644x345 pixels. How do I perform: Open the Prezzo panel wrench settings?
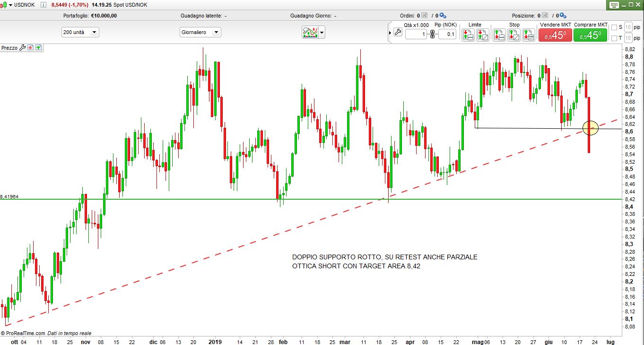tap(22, 48)
